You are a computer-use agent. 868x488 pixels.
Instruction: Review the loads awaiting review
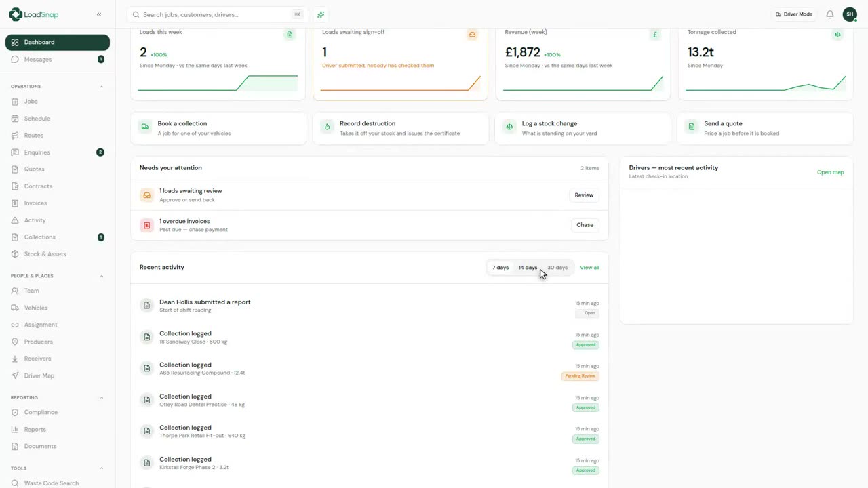(584, 195)
